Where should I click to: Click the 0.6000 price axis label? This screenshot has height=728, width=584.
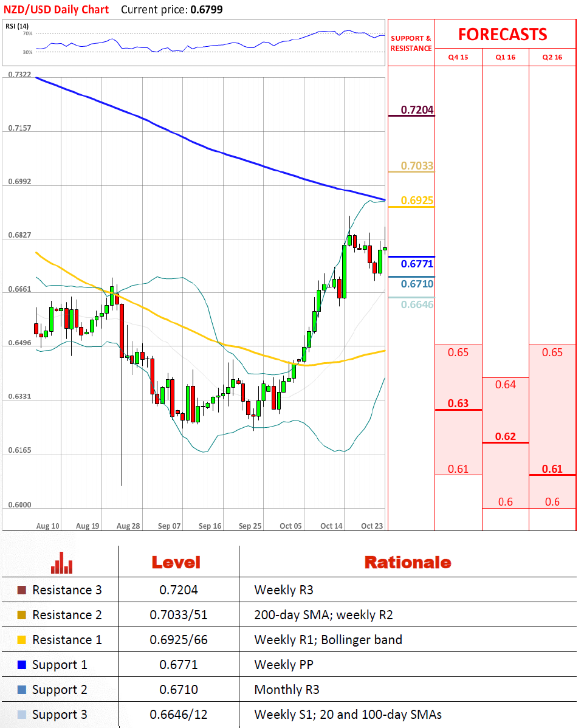coord(20,505)
